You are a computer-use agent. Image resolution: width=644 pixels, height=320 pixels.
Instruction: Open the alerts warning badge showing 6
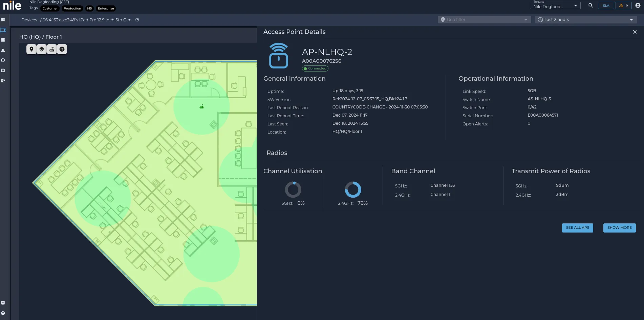pyautogui.click(x=623, y=5)
